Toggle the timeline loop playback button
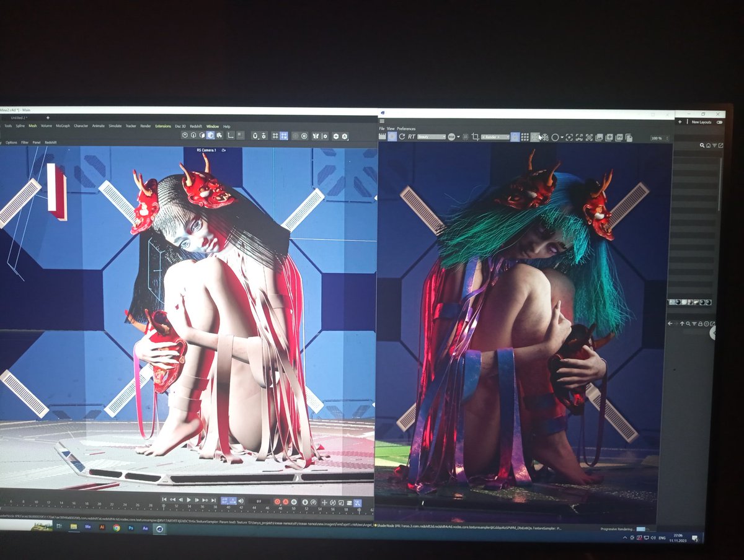744x560 pixels. (224, 500)
